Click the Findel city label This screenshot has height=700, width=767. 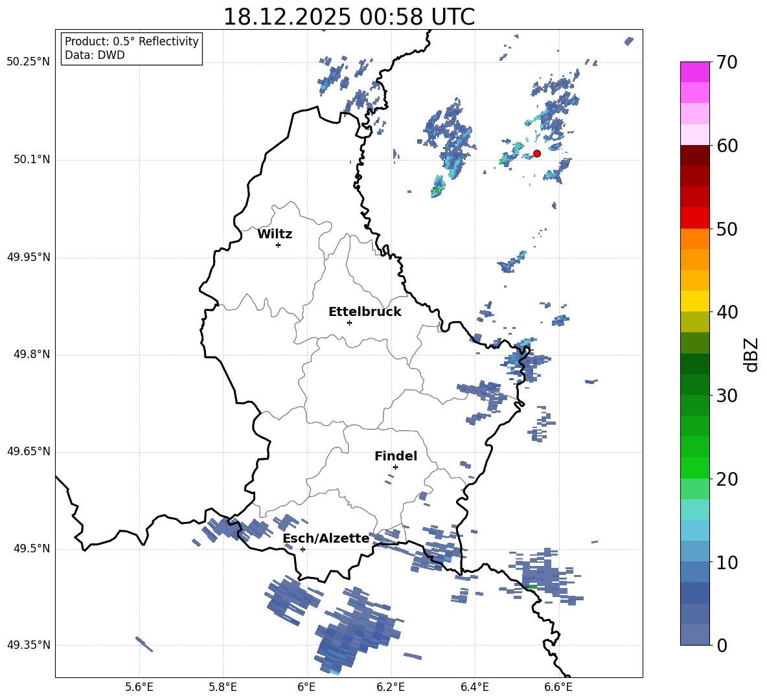point(396,456)
